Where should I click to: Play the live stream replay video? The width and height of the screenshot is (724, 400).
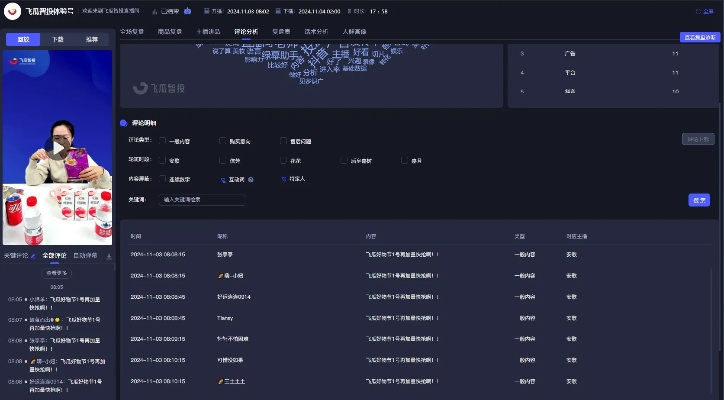click(57, 147)
